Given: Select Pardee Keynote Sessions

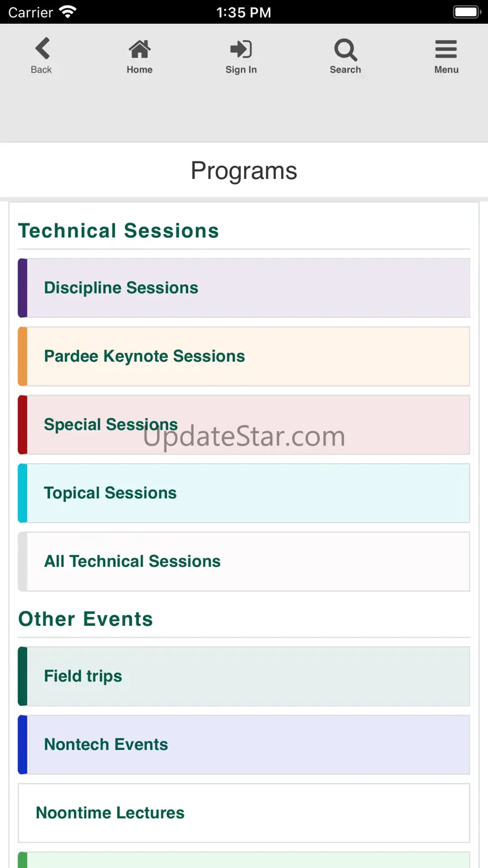Looking at the screenshot, I should [x=145, y=356].
